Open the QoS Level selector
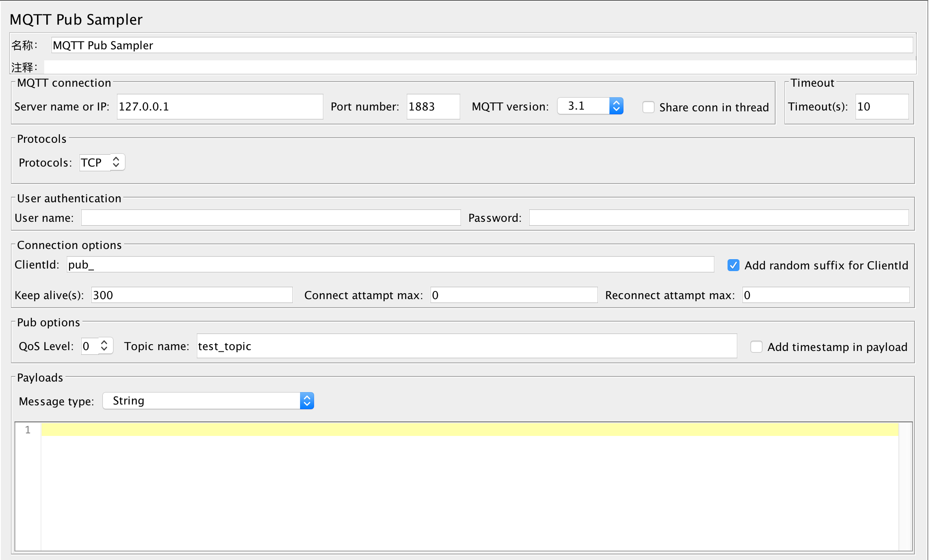The image size is (929, 560). 104,346
